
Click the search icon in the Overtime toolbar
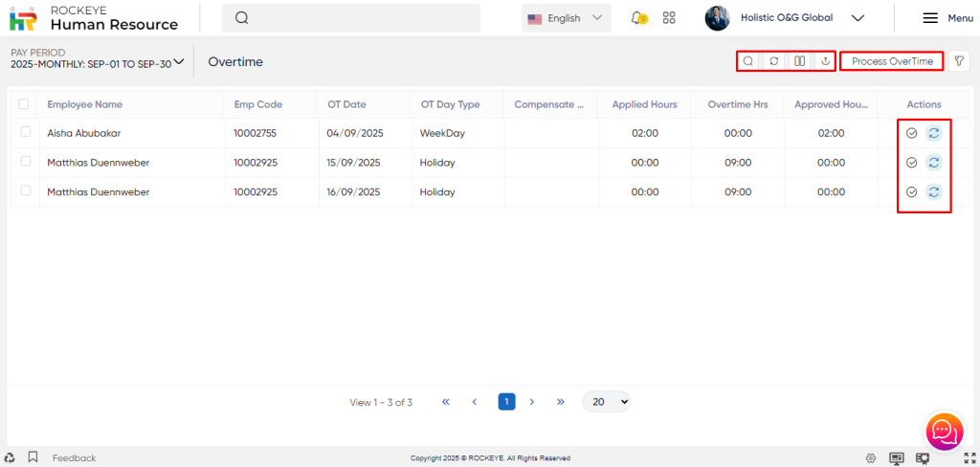click(748, 61)
